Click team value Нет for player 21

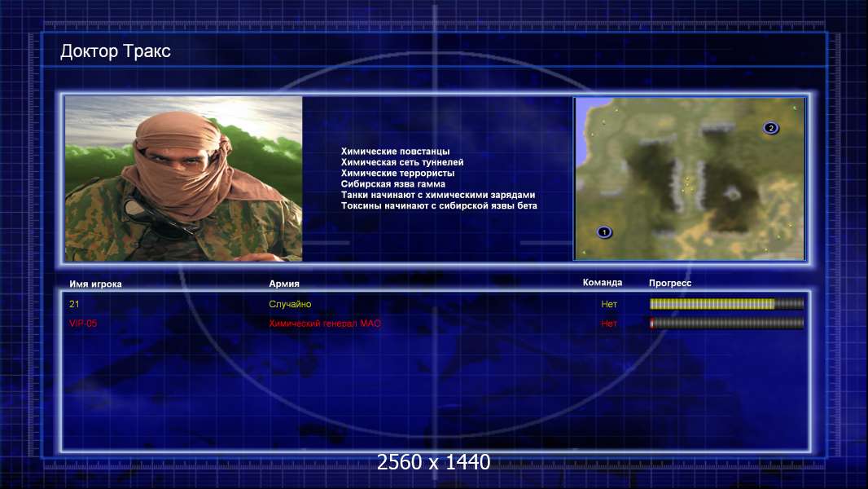click(609, 304)
